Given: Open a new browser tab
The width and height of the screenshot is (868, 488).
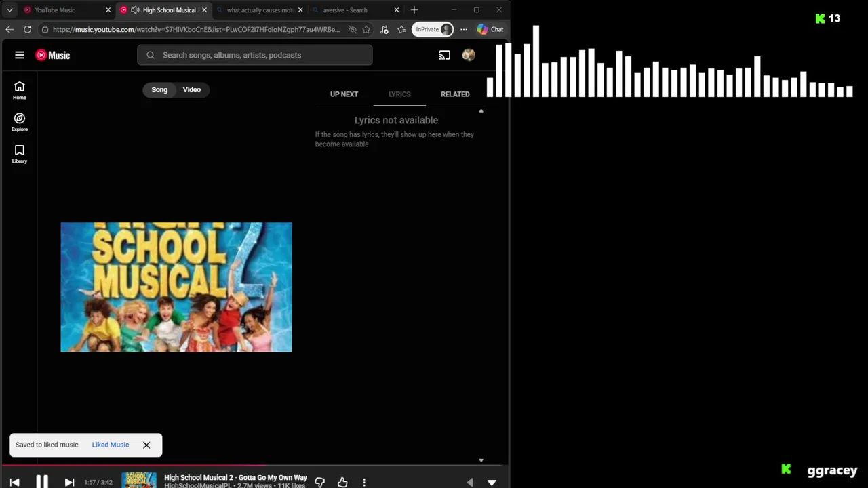Looking at the screenshot, I should pos(414,10).
